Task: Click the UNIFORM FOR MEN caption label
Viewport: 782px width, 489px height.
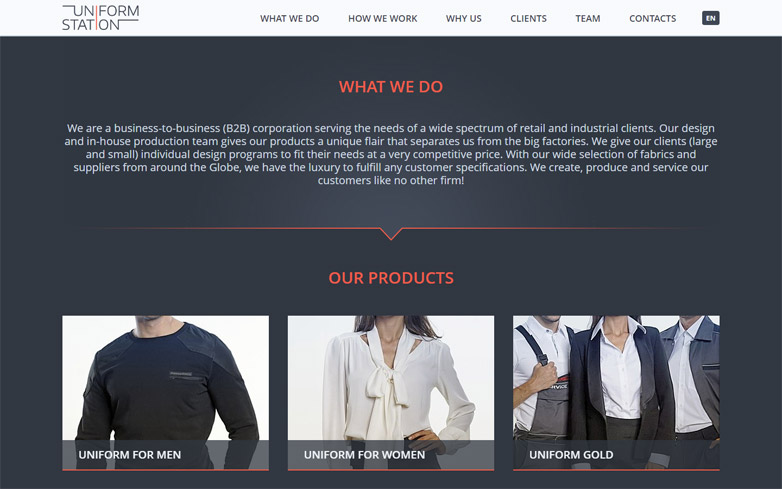Action: 130,455
